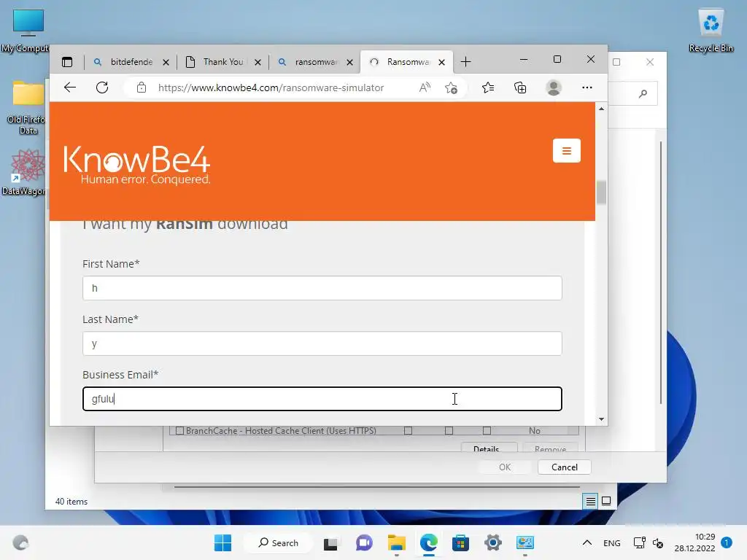Switch File Explorer to details view
The height and width of the screenshot is (560, 747).
[x=590, y=501]
